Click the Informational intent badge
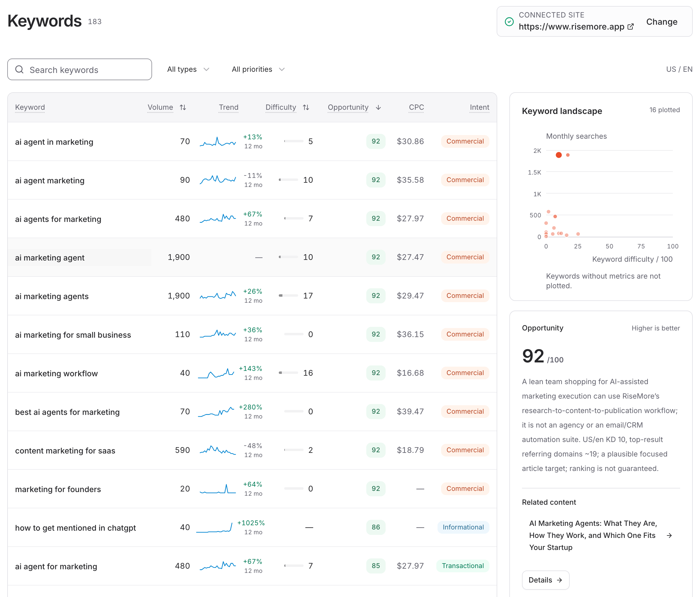Viewport: 700px width, 597px height. [463, 527]
